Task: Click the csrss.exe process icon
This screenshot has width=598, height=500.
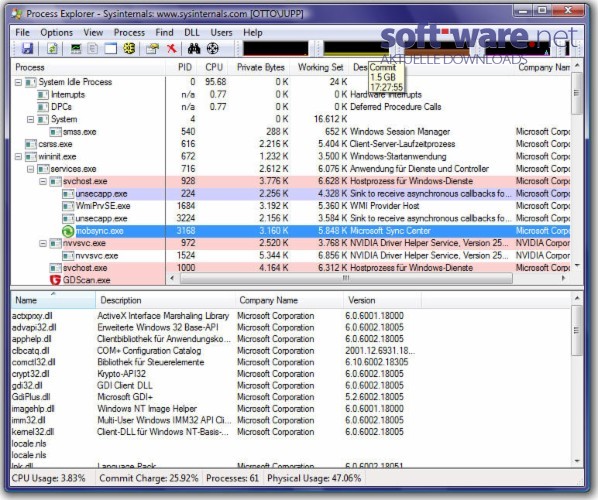Action: (x=31, y=144)
